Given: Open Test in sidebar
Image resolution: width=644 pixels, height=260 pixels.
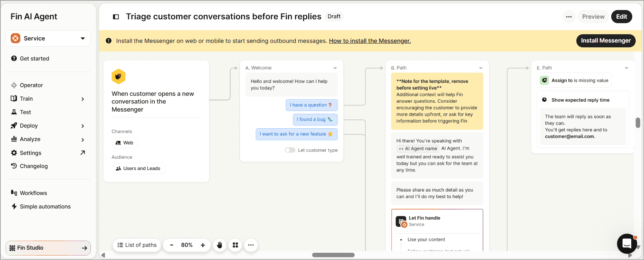Looking at the screenshot, I should tap(26, 112).
